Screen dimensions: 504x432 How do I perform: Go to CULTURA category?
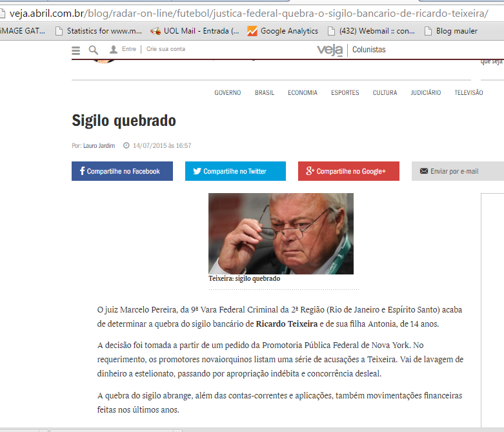tap(385, 92)
